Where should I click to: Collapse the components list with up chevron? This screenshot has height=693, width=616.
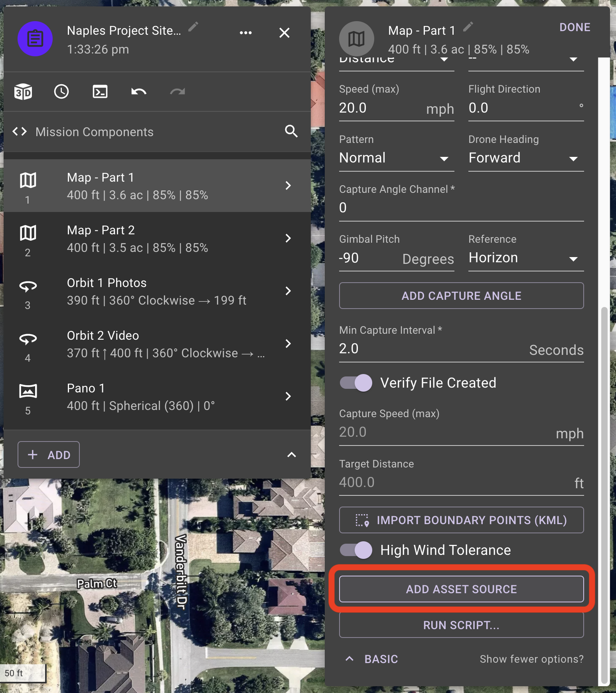pyautogui.click(x=292, y=455)
